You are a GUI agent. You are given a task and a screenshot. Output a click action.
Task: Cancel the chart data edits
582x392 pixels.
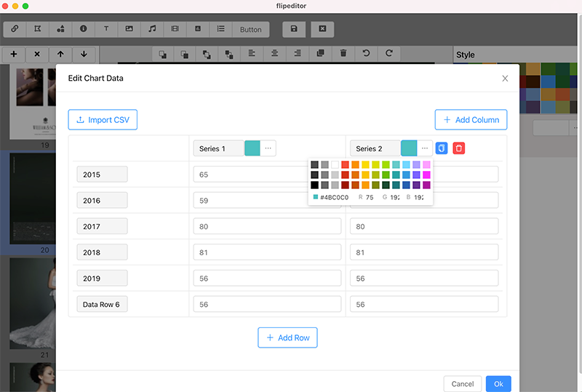pyautogui.click(x=463, y=384)
